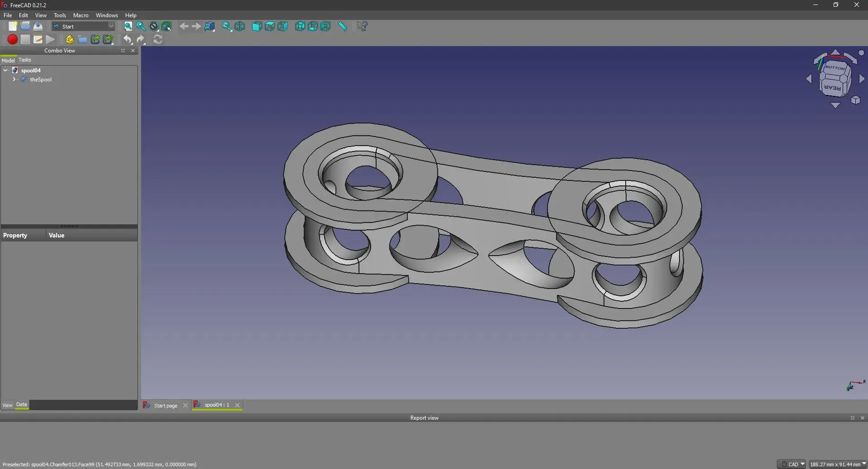This screenshot has width=868, height=469.
Task: Select the View property tab
Action: (x=7, y=405)
